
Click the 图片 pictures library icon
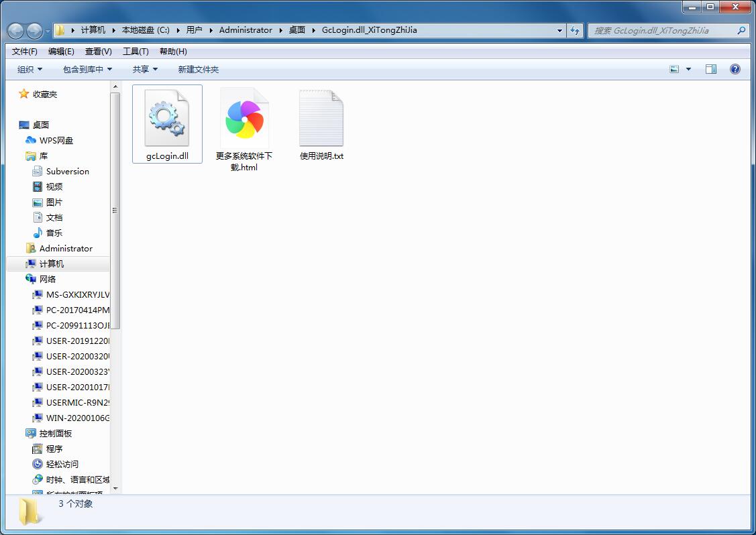pyautogui.click(x=38, y=202)
